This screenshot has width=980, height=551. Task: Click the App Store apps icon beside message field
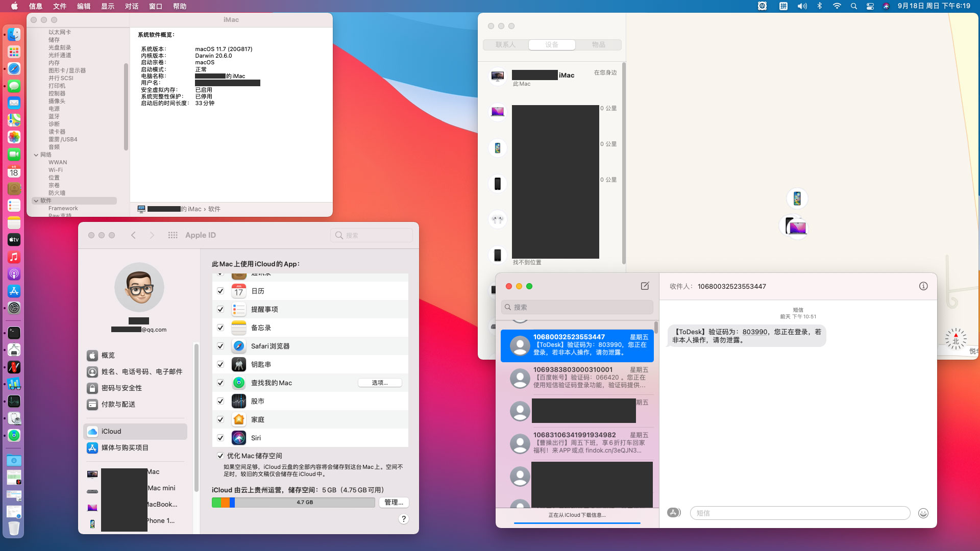click(674, 513)
